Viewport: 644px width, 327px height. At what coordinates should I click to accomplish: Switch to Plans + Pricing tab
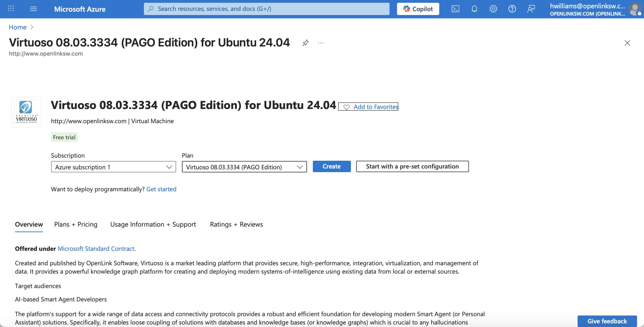76,224
